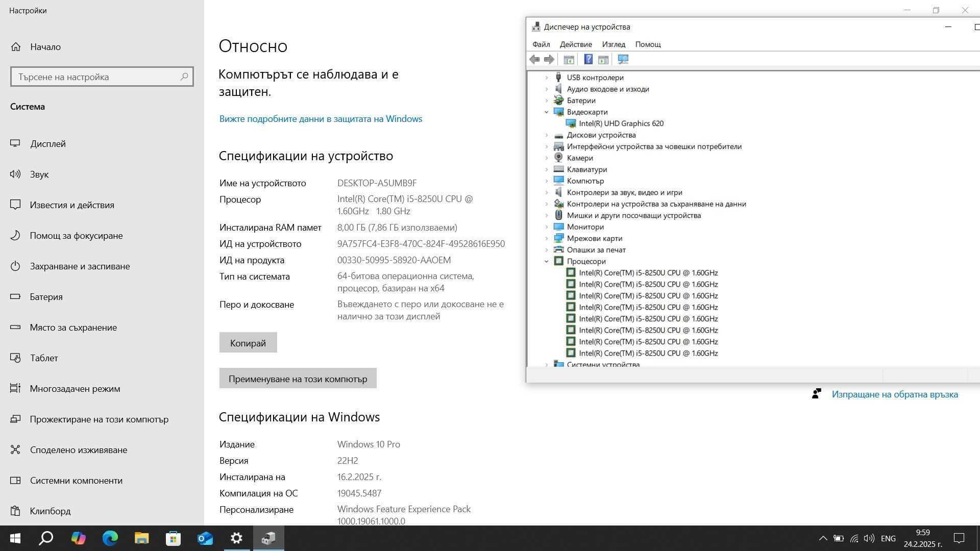
Task: Expand Мрежови карти node
Action: 547,238
